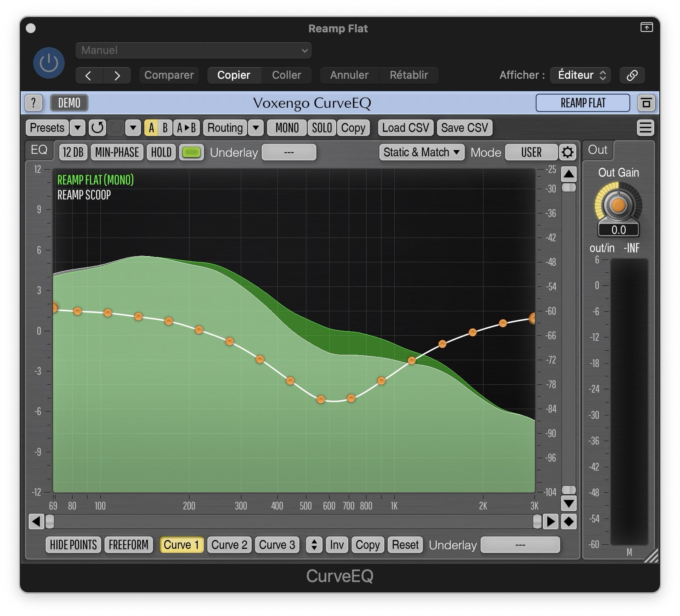Expand the Routing dropdown arrow
This screenshot has height=616, width=680.
(x=256, y=128)
